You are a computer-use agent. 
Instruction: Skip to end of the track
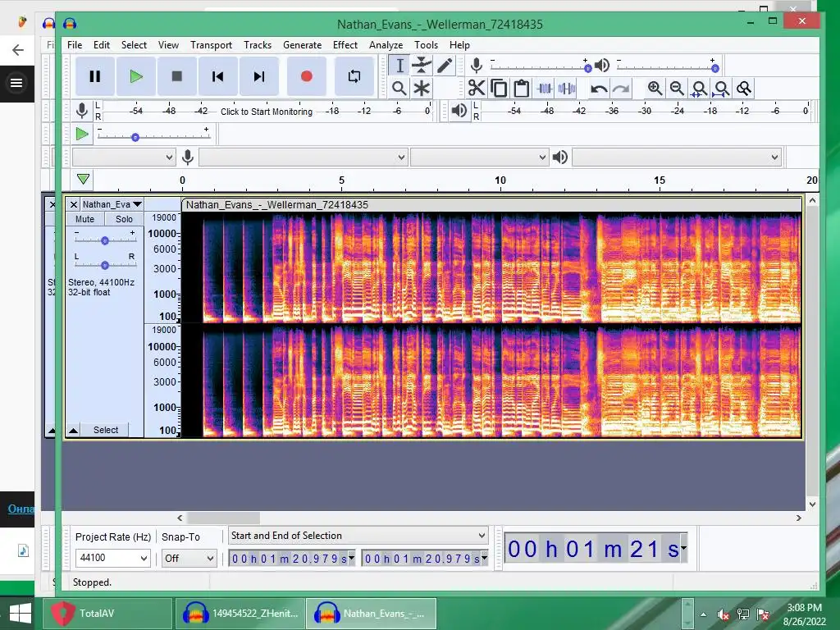[258, 76]
